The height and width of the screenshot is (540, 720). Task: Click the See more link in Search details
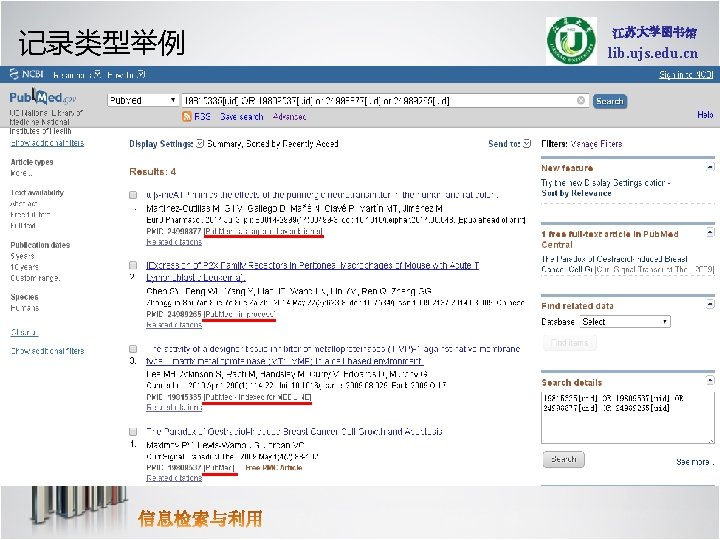695,462
